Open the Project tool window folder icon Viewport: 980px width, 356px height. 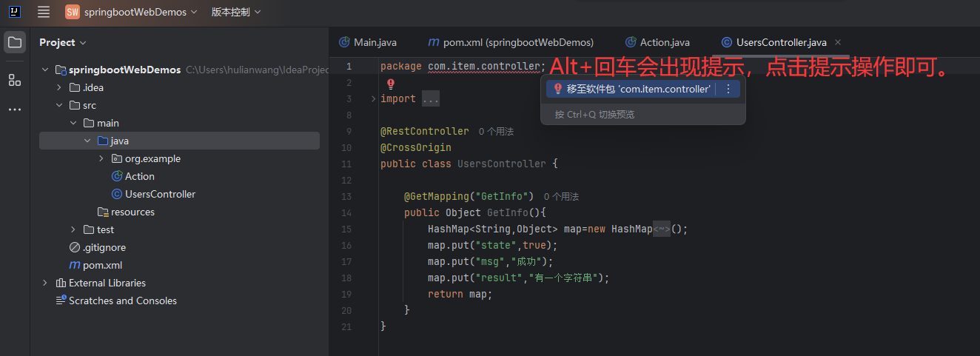point(15,42)
